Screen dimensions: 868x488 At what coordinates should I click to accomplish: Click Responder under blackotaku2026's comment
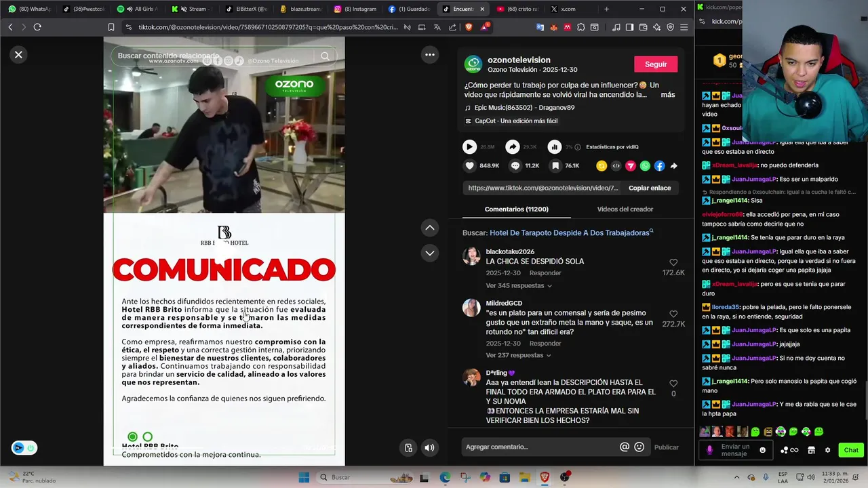(545, 273)
